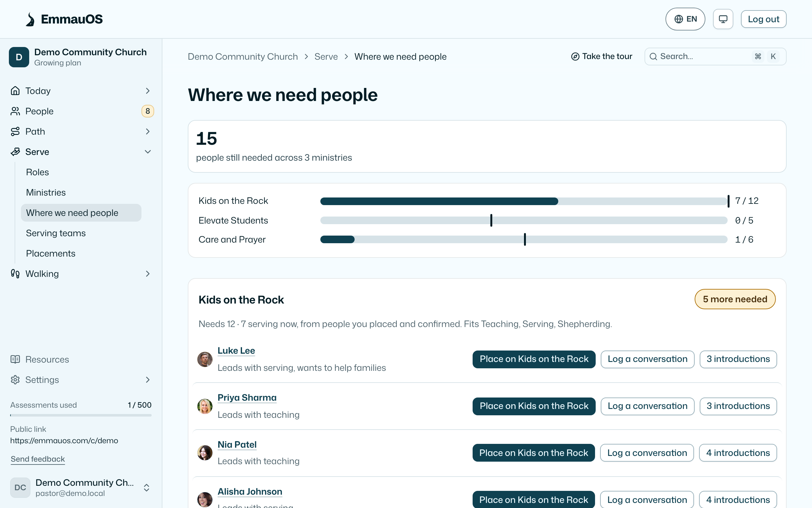Screen dimensions: 812x508
Task: Click the People icon in sidebar
Action: point(15,111)
